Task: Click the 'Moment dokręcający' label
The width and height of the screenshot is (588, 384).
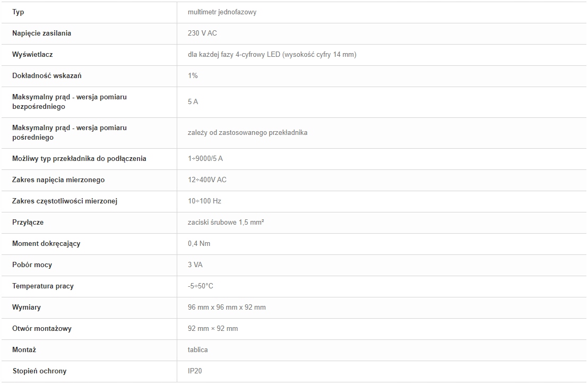Action: coord(46,243)
